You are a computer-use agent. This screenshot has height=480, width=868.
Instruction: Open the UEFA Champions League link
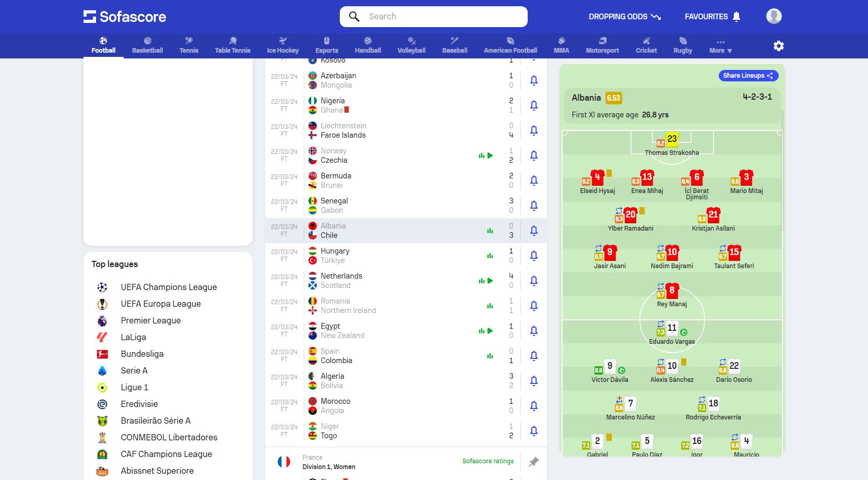coord(168,287)
